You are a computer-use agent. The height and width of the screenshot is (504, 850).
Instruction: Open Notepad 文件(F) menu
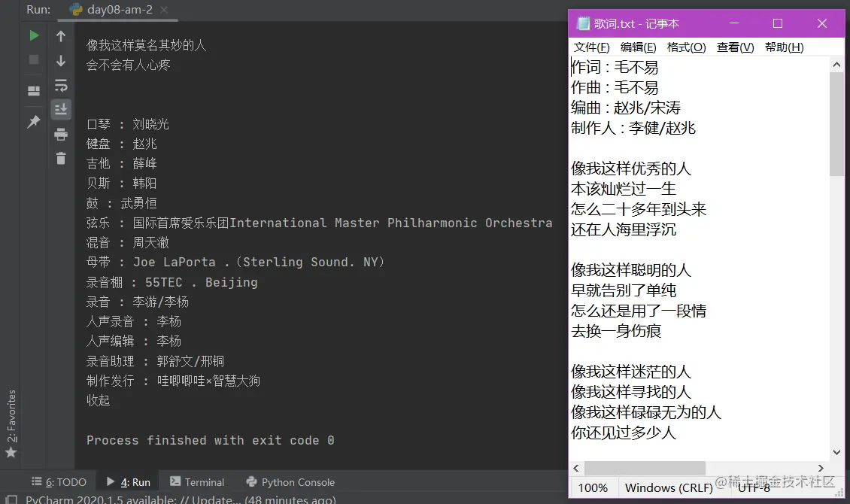(591, 47)
